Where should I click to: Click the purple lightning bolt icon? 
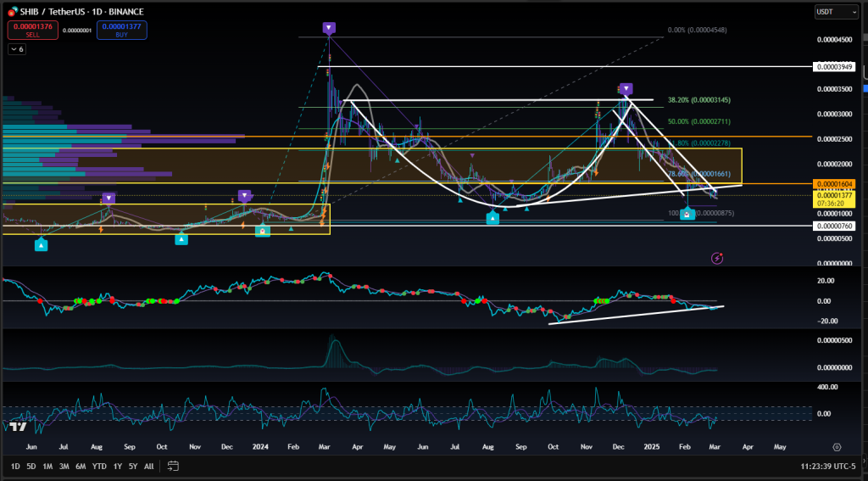click(x=717, y=258)
